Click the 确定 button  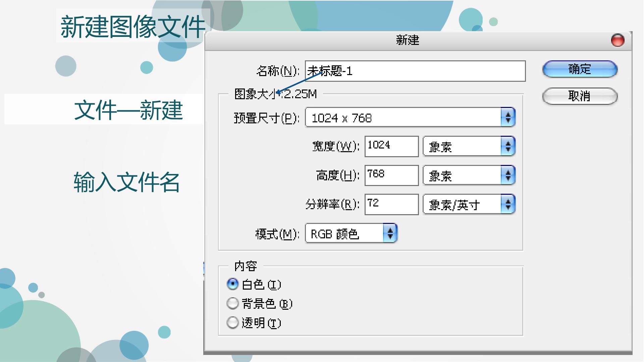[580, 69]
